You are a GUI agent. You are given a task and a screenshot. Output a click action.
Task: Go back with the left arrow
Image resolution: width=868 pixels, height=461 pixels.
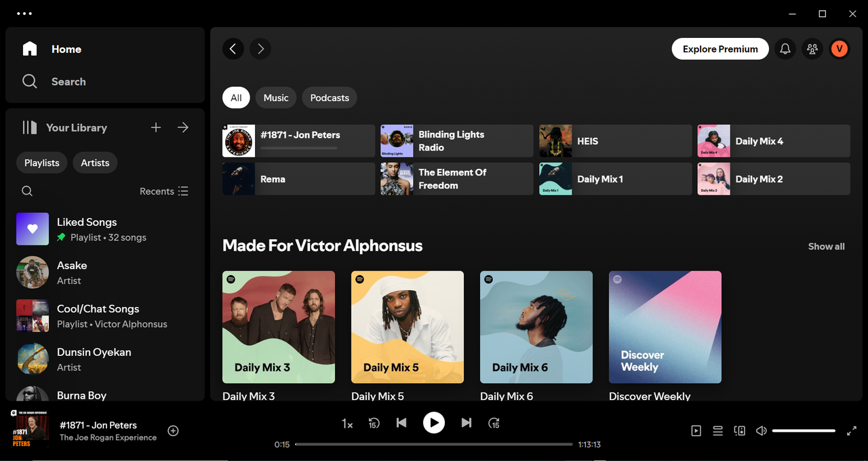(233, 49)
